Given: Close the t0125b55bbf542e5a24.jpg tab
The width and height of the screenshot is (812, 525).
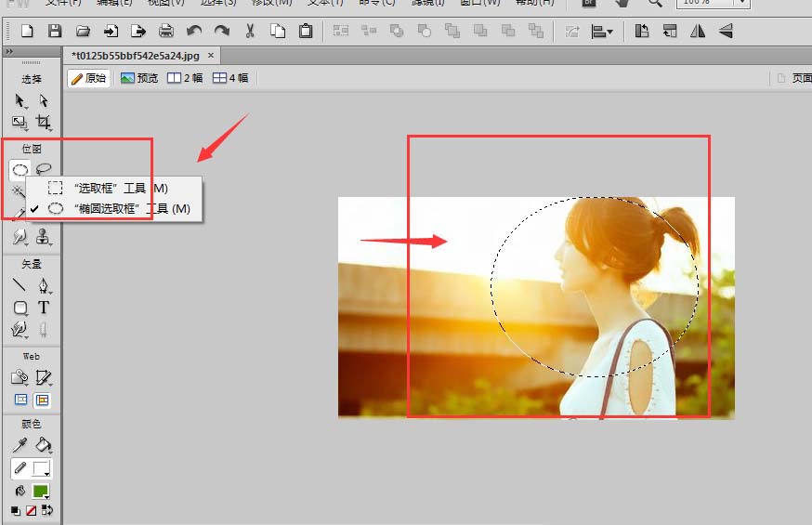Looking at the screenshot, I should tap(211, 56).
